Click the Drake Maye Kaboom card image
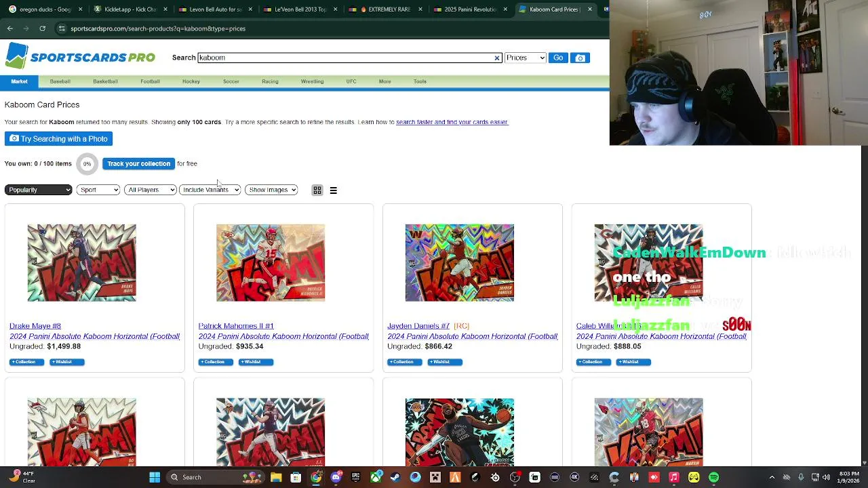The height and width of the screenshot is (488, 868). [81, 263]
